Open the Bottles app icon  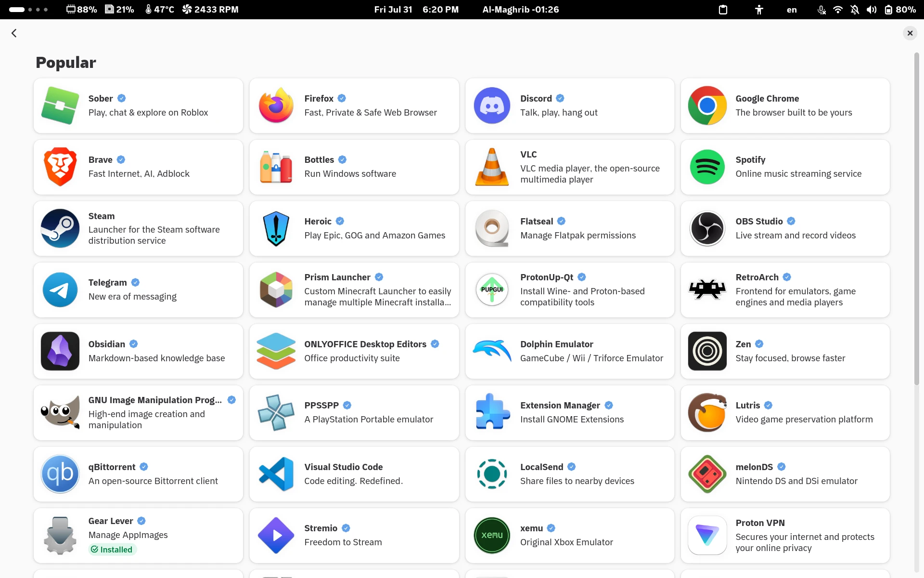[x=276, y=167]
